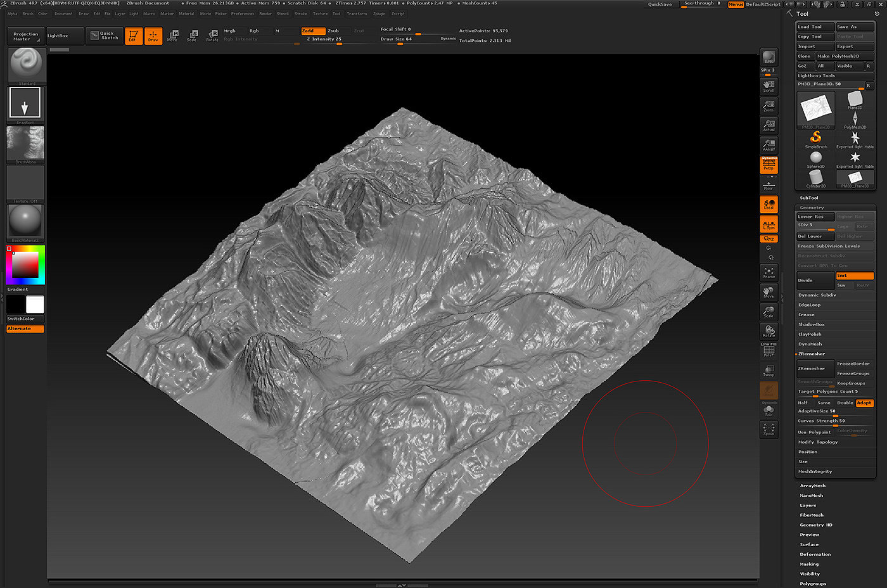
Task: Toggle the Adapt option in ZRemesher
Action: [x=864, y=403]
